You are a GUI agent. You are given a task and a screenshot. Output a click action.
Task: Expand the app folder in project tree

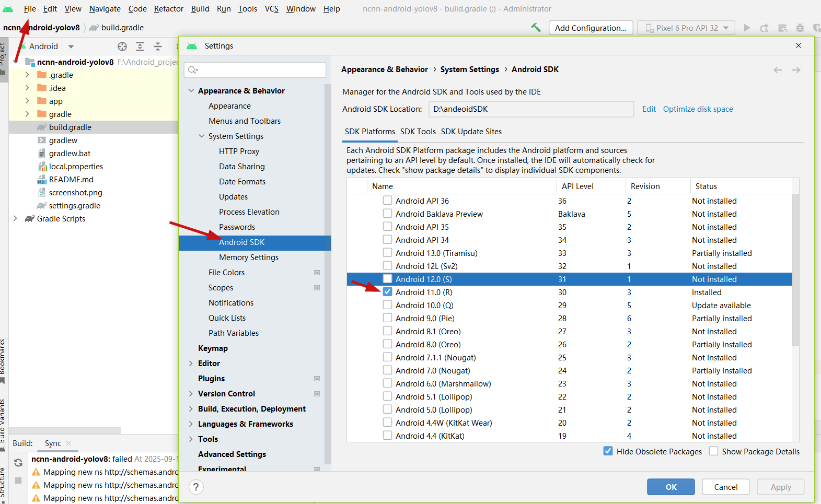[27, 101]
